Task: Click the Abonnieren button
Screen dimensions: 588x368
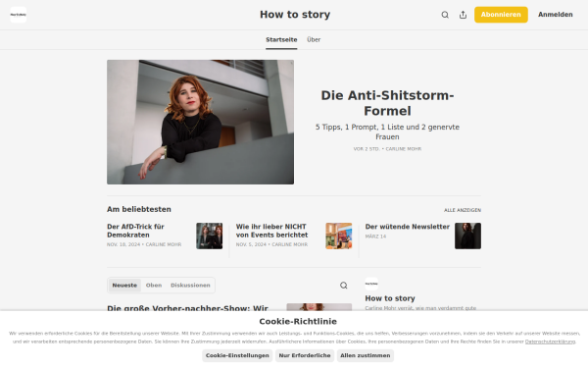Action: pyautogui.click(x=501, y=15)
